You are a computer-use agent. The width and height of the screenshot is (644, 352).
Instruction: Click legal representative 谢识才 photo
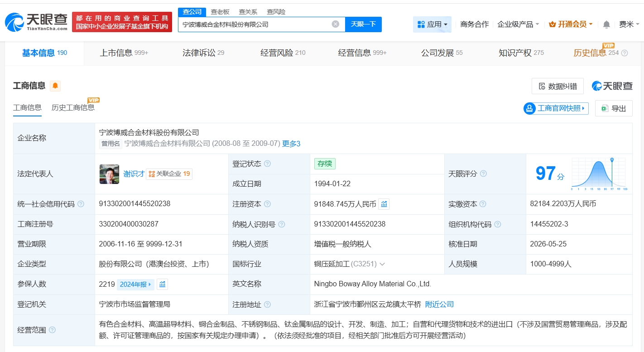(x=109, y=174)
